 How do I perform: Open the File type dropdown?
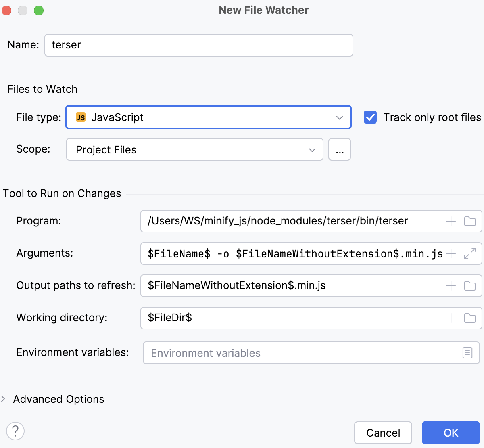tap(339, 117)
